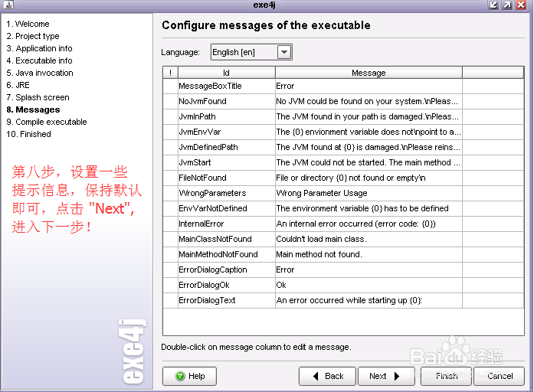Maximize the exe4j window
Screen dimensions: 534x392
pyautogui.click(x=507, y=5)
